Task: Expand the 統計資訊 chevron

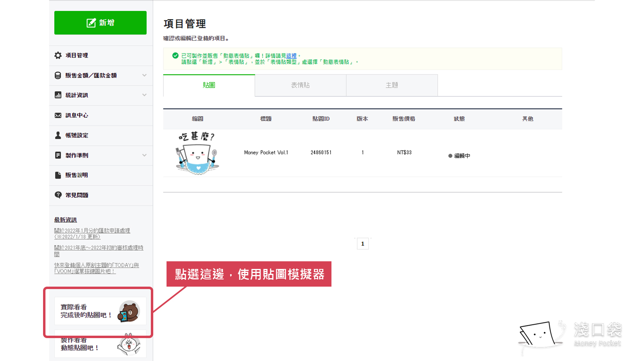Action: click(144, 95)
